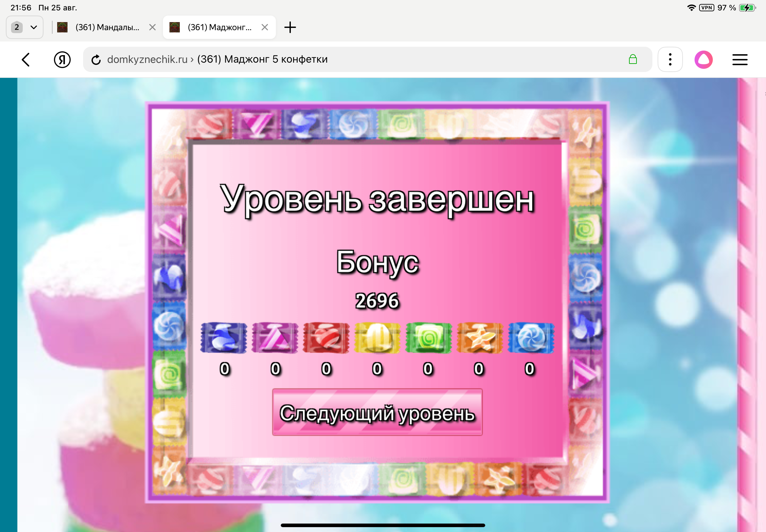Click the light blue pinwheel candy icon
Viewport: 766px width, 532px height.
click(531, 338)
